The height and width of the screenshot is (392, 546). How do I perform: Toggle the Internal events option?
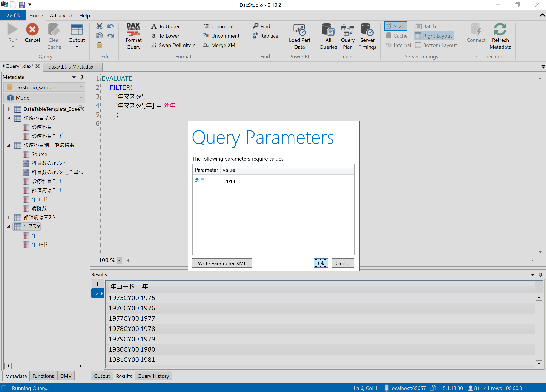398,45
